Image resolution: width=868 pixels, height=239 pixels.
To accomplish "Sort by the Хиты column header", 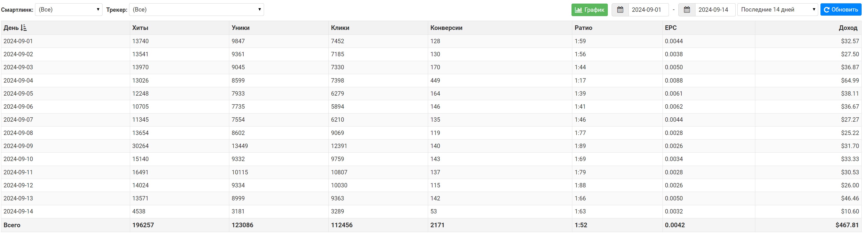I will [x=140, y=28].
